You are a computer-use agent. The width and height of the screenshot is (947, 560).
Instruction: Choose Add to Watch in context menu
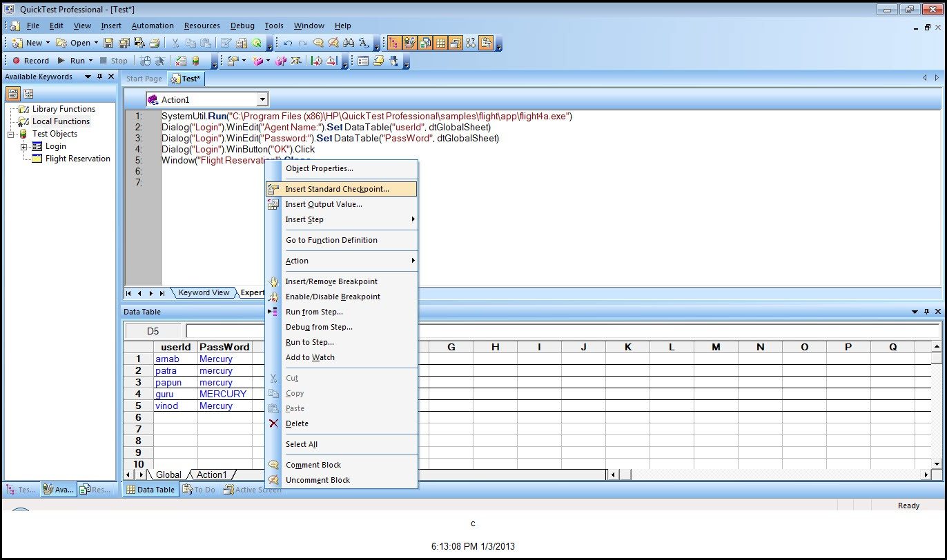[342, 357]
